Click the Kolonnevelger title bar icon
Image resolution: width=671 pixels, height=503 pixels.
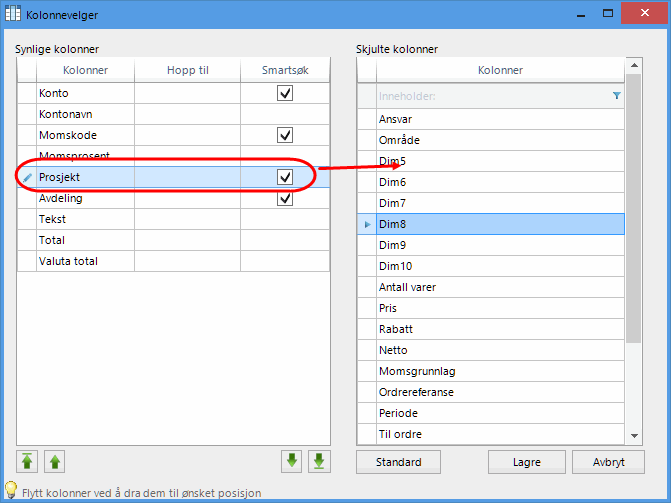pyautogui.click(x=14, y=16)
